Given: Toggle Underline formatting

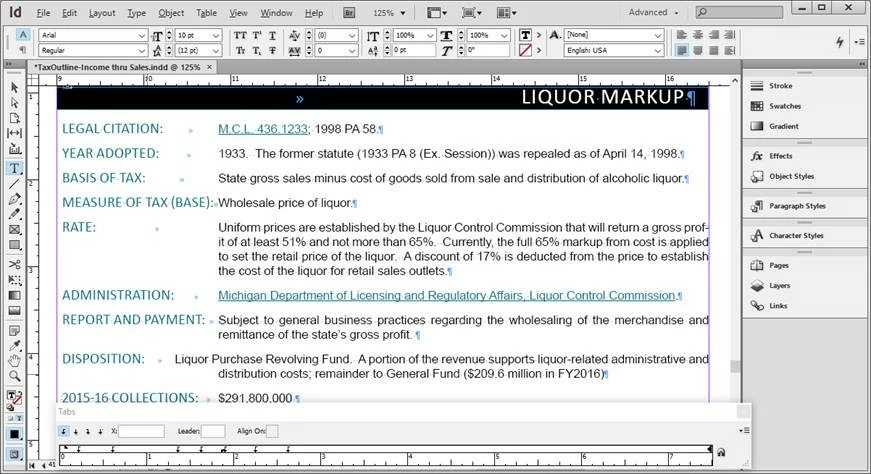Looking at the screenshot, I should 272,35.
